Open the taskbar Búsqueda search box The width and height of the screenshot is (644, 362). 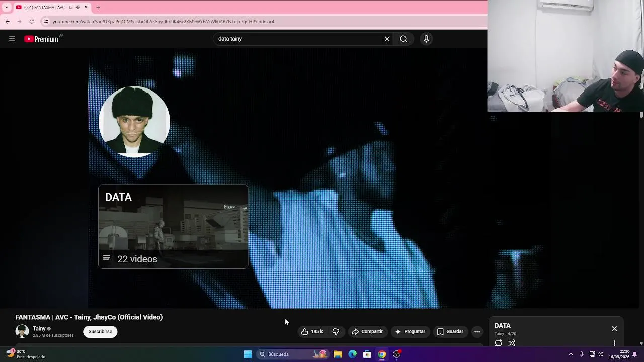[293, 354]
